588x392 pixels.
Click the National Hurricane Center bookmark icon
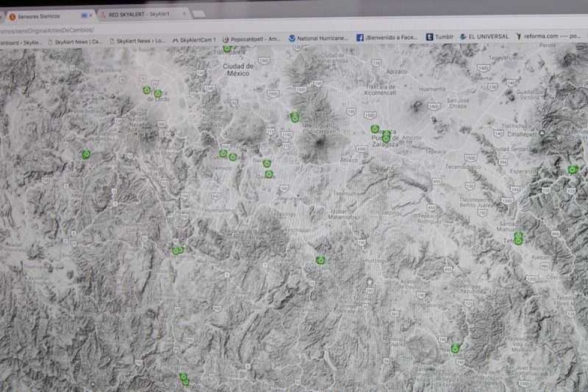click(x=293, y=36)
